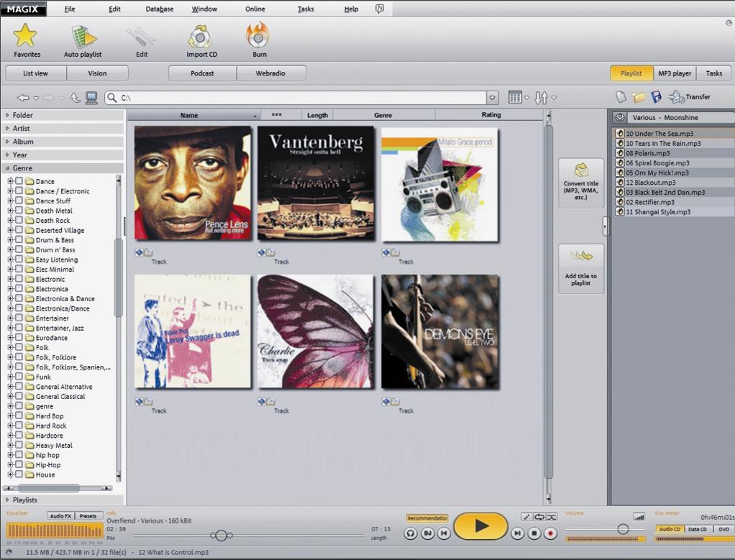Open the path address dropdown arrow
The height and width of the screenshot is (560, 735).
493,98
